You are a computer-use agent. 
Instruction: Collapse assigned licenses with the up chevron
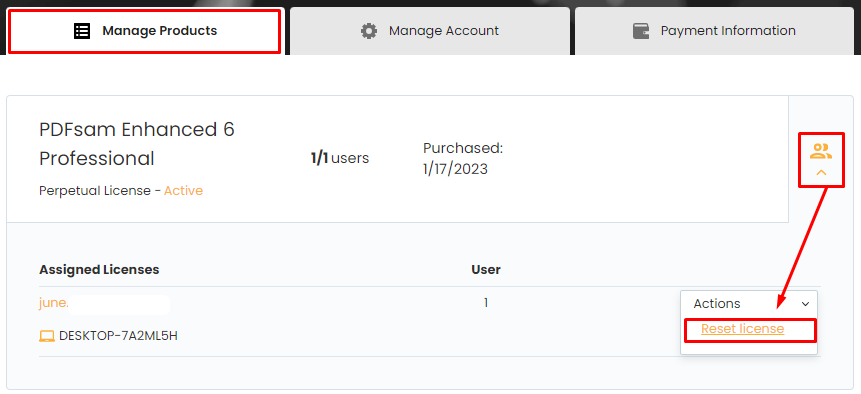(821, 172)
